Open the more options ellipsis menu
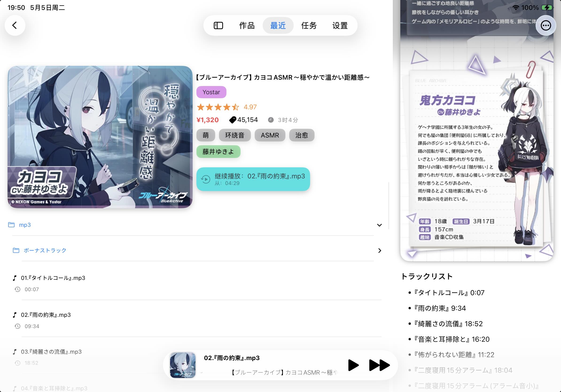 coord(545,25)
